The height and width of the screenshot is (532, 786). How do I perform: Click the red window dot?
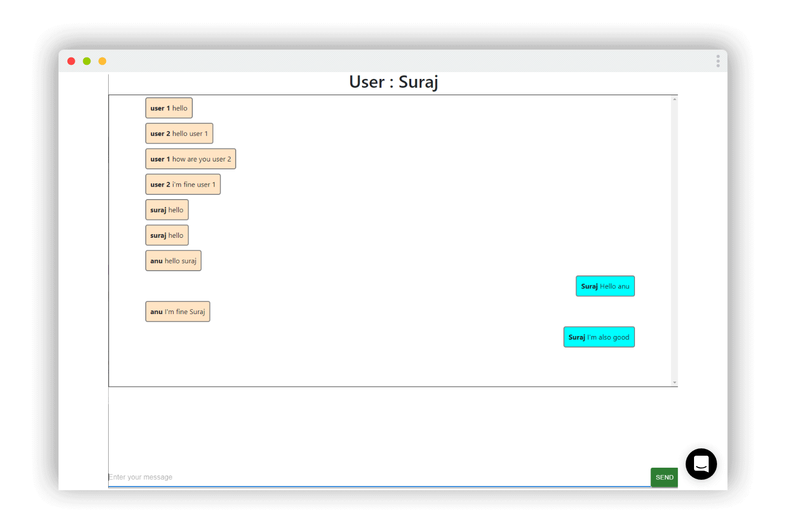click(x=72, y=61)
